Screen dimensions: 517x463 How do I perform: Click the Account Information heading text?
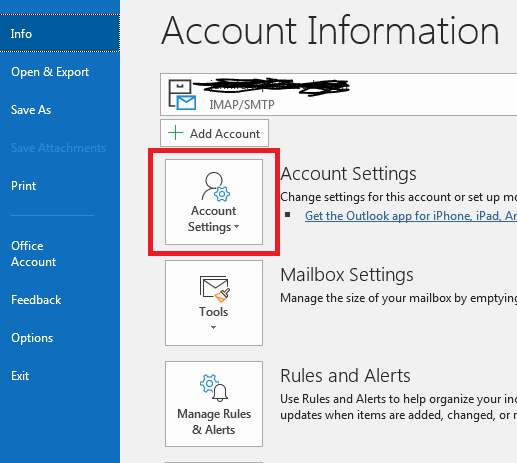pyautogui.click(x=330, y=31)
